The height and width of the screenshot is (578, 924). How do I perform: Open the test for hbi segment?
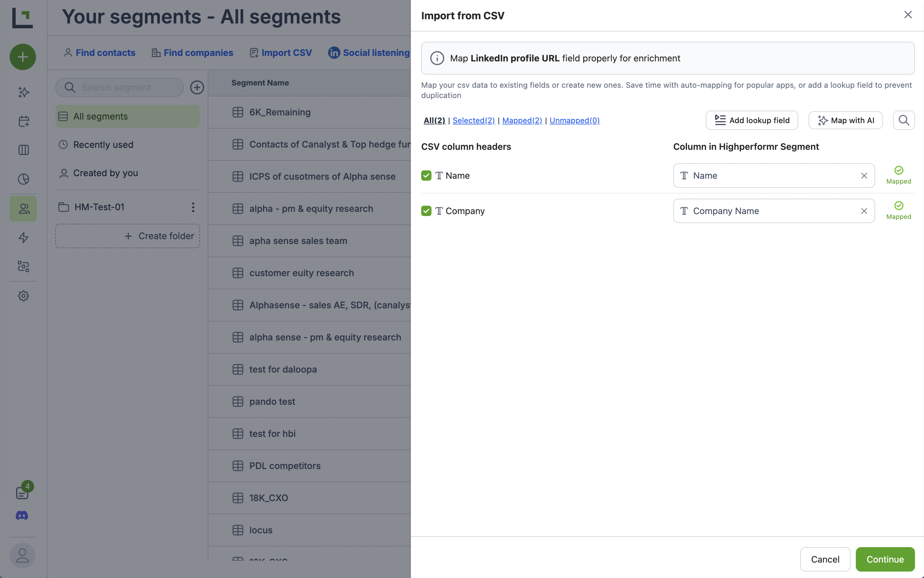coord(272,434)
